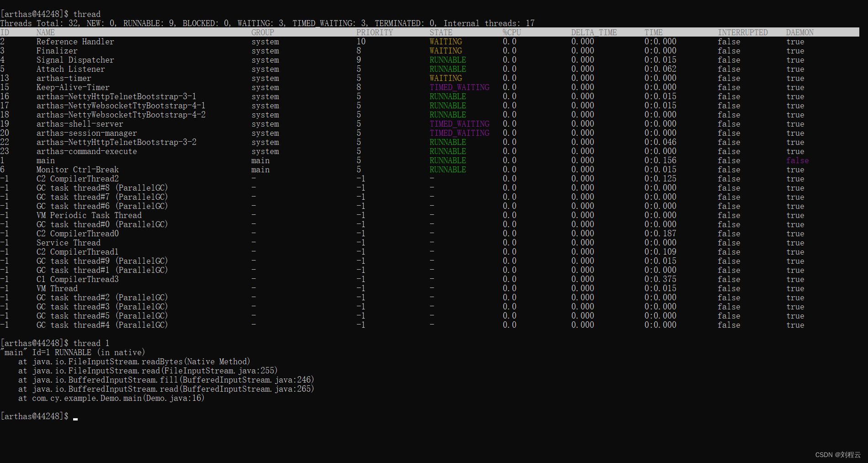Click the WAITING state of Reference Handler
Screen dimensions: 868x463
coord(446,42)
